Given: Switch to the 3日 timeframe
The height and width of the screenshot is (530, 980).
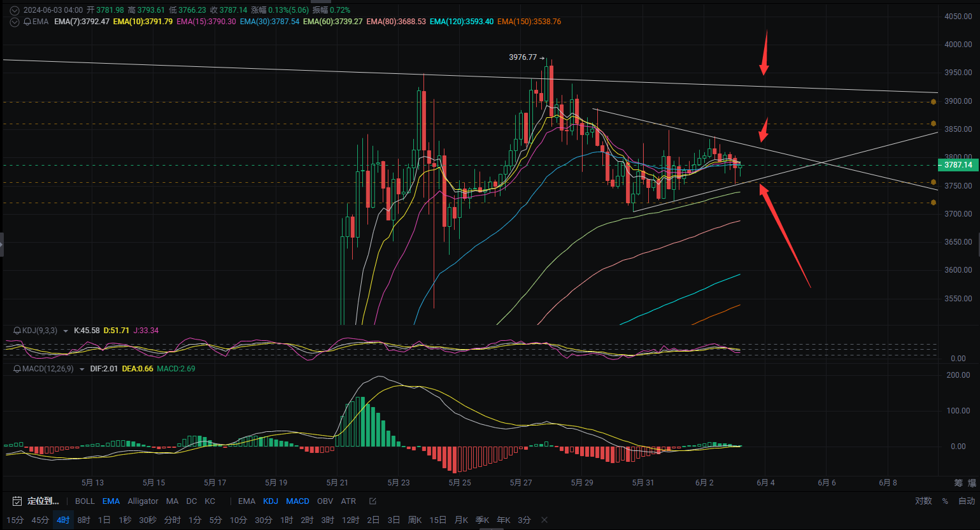Looking at the screenshot, I should (394, 520).
